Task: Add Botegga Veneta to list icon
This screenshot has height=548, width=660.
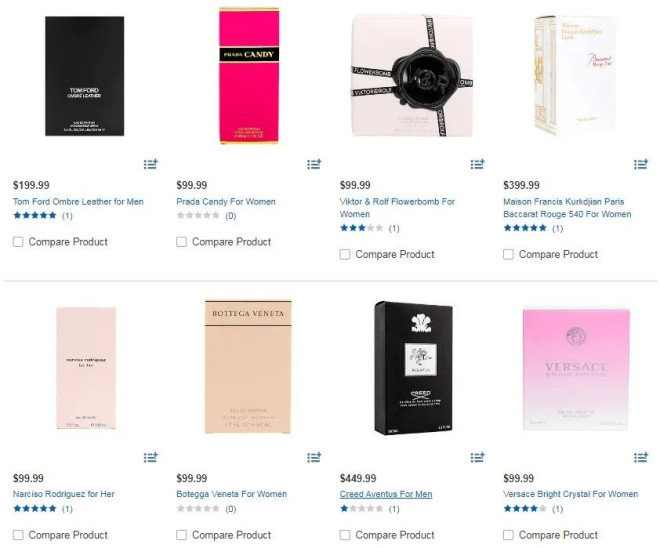Action: 314,457
